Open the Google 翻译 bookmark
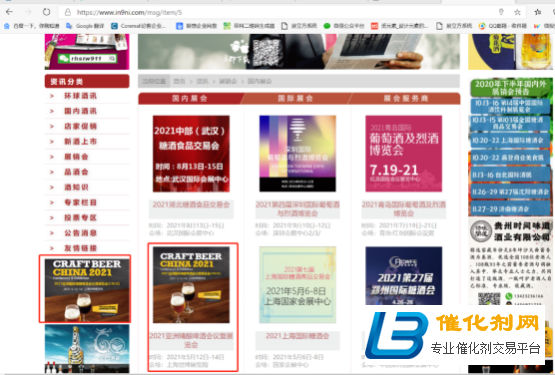The height and width of the screenshot is (375, 555). coord(85,26)
